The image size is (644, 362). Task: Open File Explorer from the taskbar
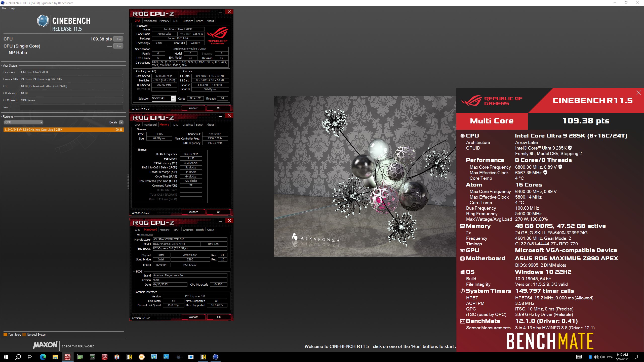[x=55, y=357]
